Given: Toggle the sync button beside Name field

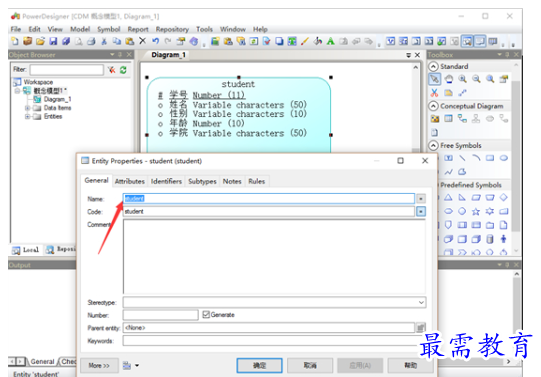Looking at the screenshot, I should [421, 199].
